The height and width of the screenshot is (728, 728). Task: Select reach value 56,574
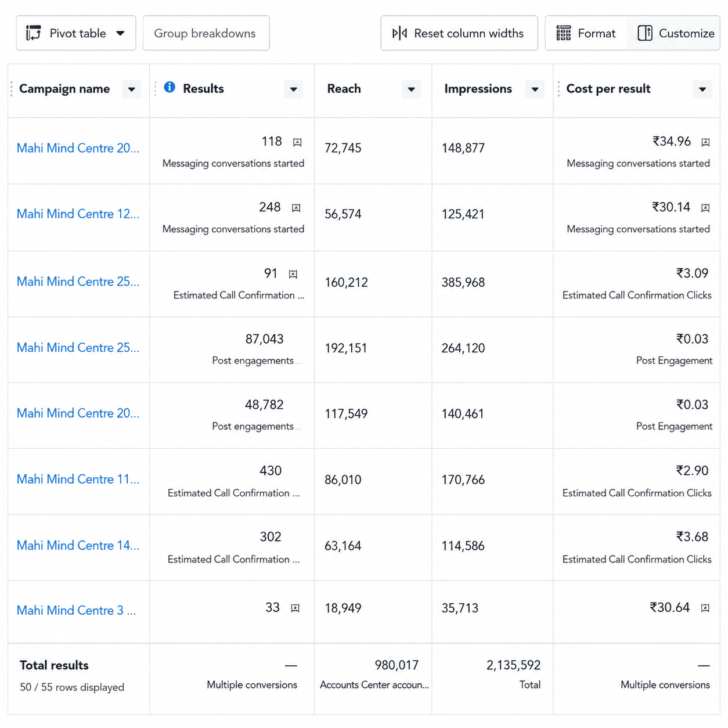[x=343, y=214]
